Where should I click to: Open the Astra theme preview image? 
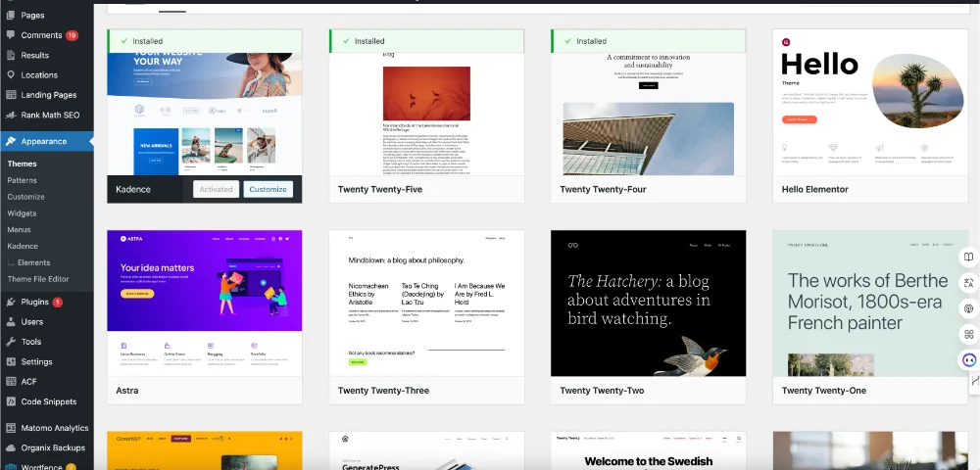click(205, 304)
